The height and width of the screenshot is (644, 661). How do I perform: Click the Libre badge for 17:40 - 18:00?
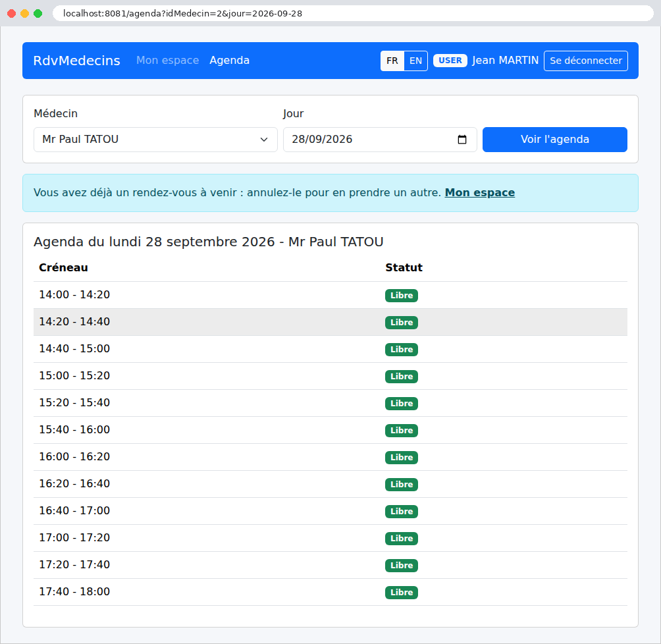(x=402, y=593)
